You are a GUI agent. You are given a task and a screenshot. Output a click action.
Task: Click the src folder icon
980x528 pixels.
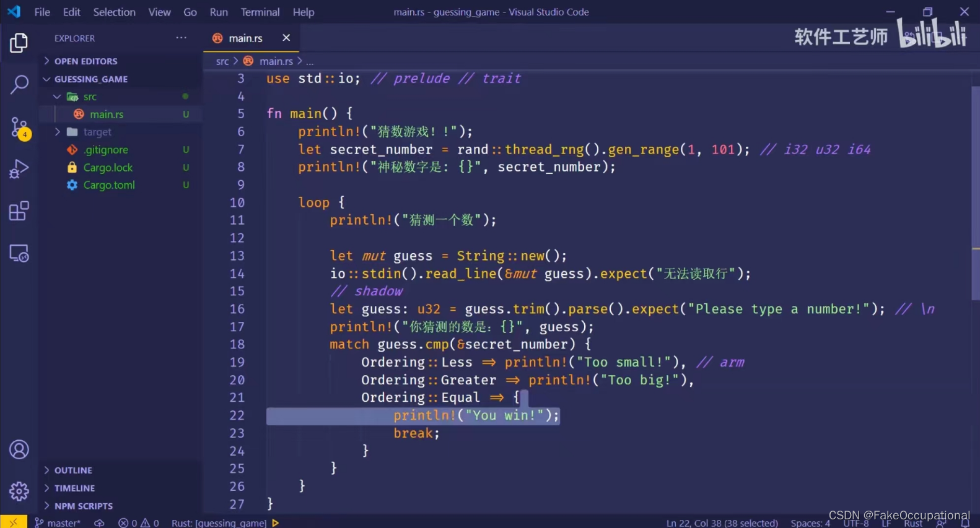(72, 97)
